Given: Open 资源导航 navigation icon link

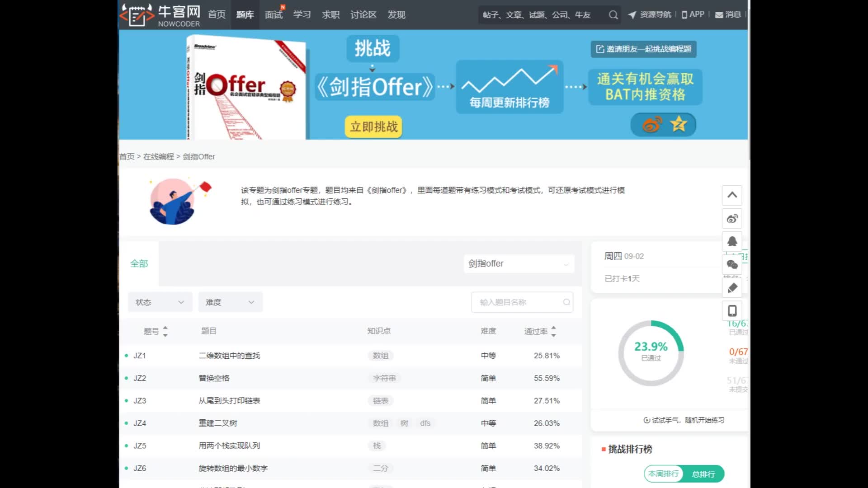Looking at the screenshot, I should (650, 14).
